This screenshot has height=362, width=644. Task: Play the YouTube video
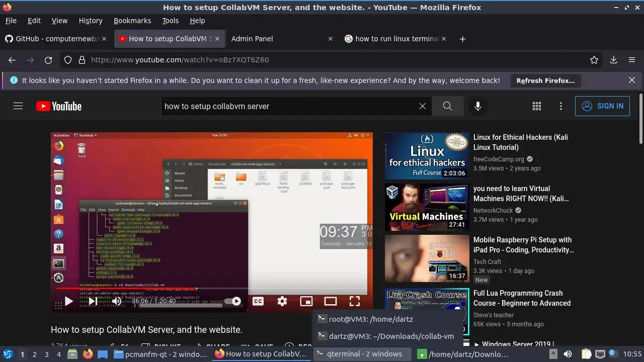pos(69,301)
